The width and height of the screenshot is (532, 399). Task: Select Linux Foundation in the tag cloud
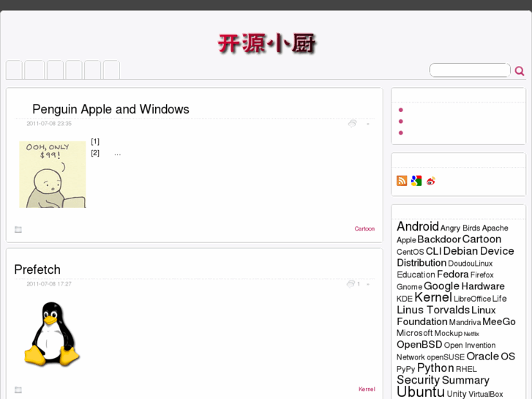446,316
